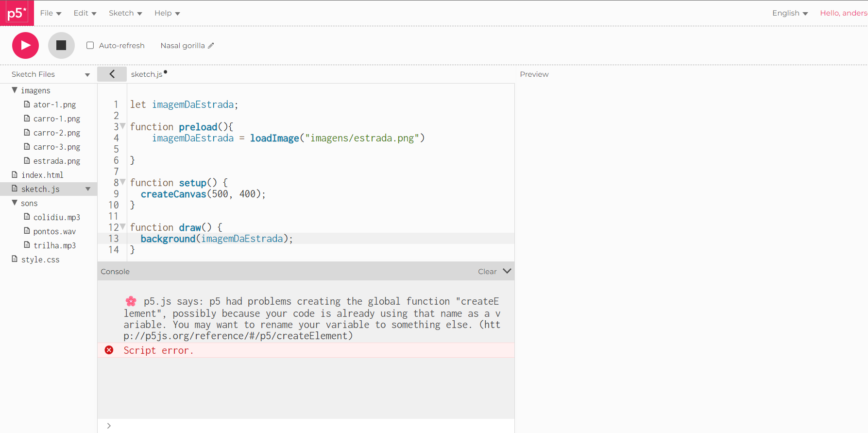Click the Nasal gorilla sketch name
Screen dimensions: 868x433
click(x=183, y=46)
